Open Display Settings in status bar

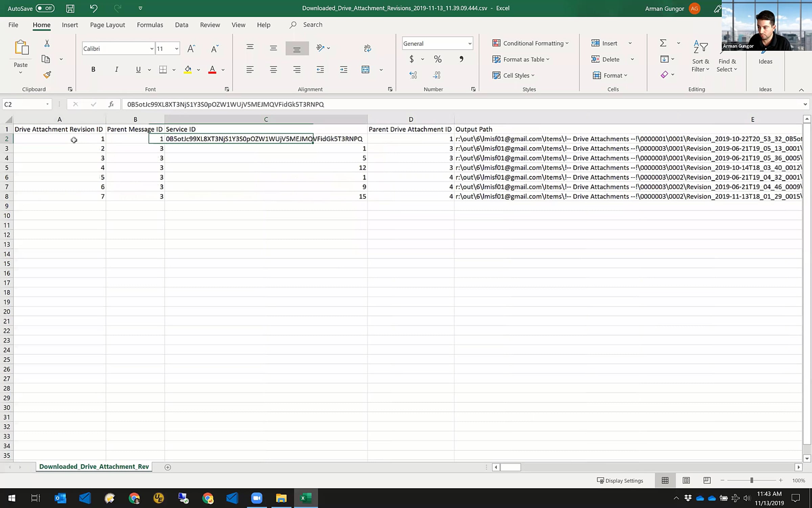[x=620, y=481]
